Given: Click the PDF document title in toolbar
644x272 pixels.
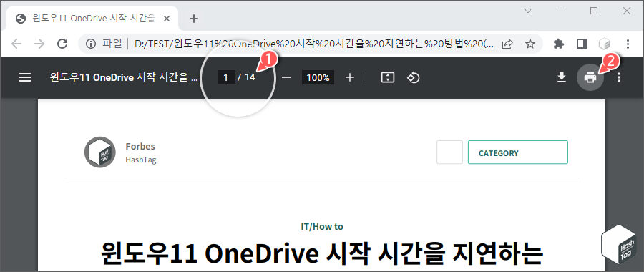Looking at the screenshot, I should 124,77.
